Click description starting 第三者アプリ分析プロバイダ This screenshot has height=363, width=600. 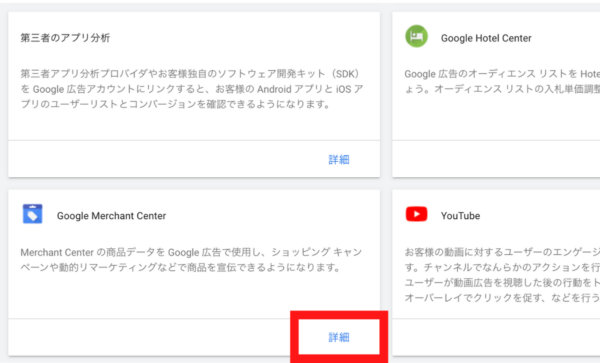point(192,89)
